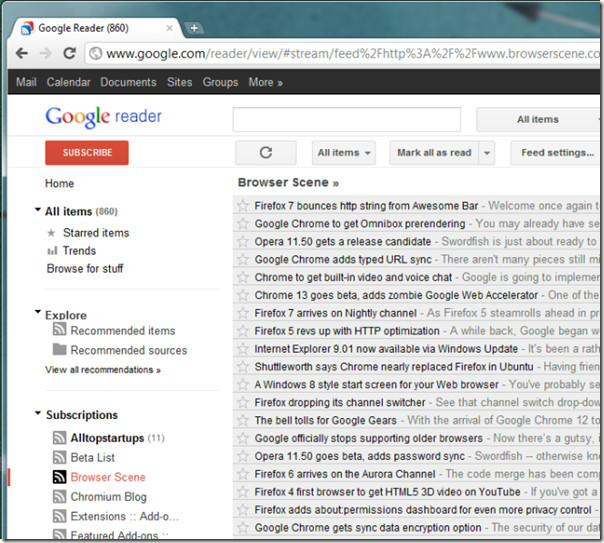Viewport: 604px width, 543px height.
Task: Open Mark all as read dropdown arrow
Action: tap(487, 153)
